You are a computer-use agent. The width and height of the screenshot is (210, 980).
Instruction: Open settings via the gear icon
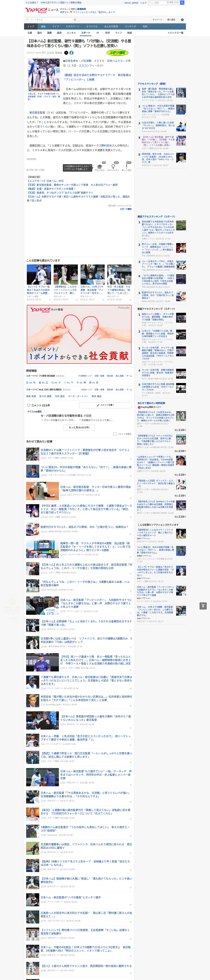(182, 19)
